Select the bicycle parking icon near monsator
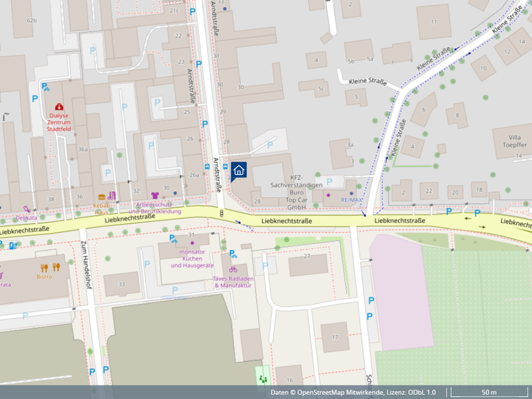Viewport: 532px width, 399px height. point(173,238)
